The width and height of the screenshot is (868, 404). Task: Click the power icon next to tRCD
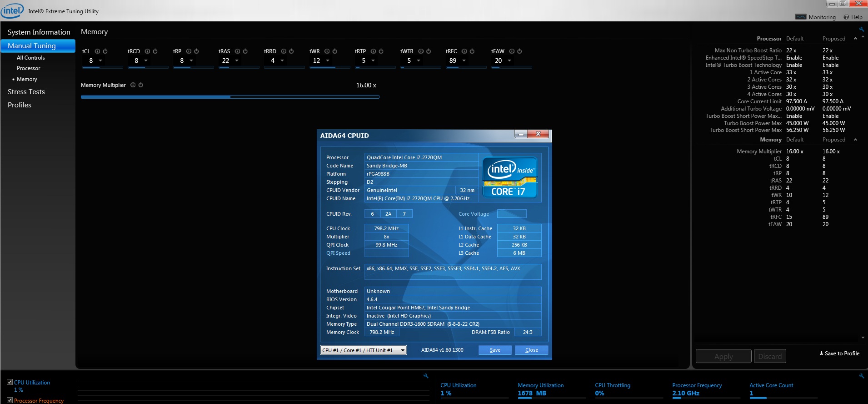(x=155, y=51)
